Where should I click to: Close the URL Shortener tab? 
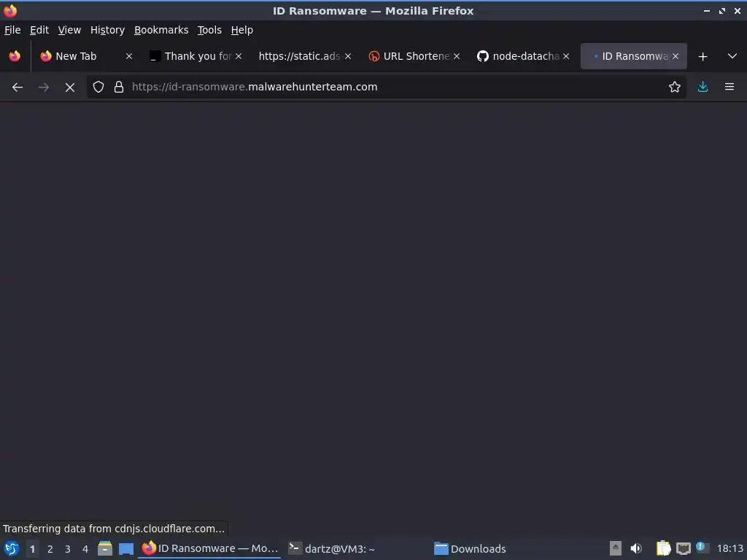457,56
